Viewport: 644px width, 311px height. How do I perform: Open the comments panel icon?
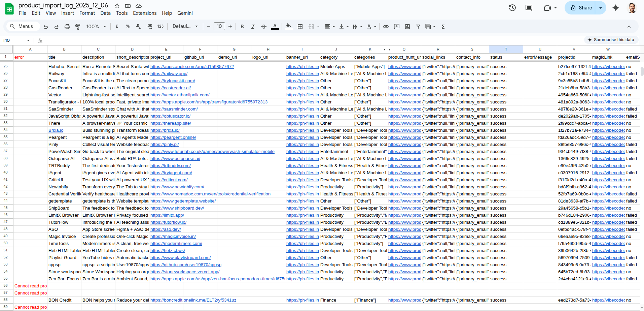(x=529, y=8)
